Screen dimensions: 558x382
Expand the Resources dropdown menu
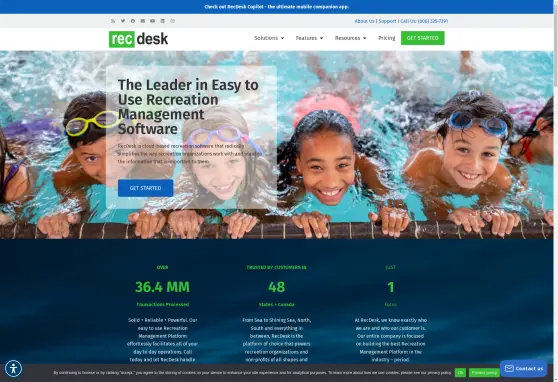(x=350, y=38)
